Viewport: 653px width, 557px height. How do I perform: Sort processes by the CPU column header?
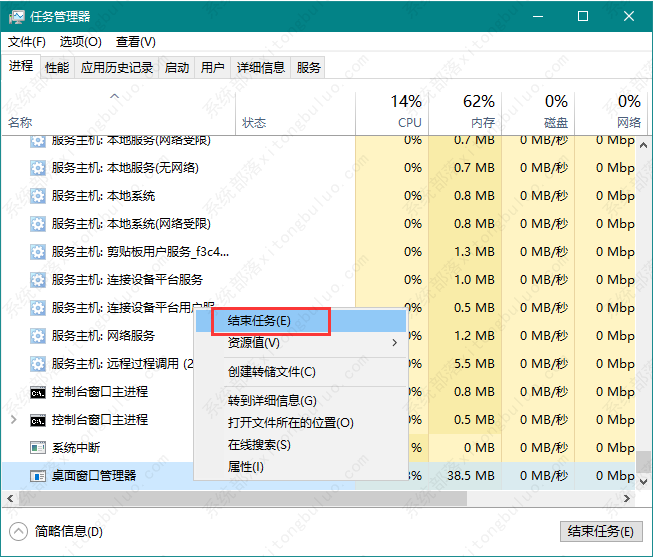(x=406, y=110)
